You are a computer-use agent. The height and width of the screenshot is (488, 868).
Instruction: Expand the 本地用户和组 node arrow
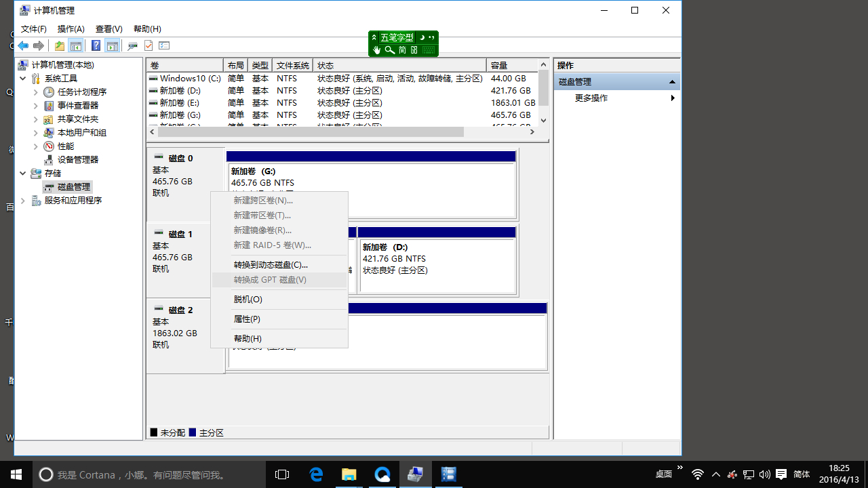(36, 133)
